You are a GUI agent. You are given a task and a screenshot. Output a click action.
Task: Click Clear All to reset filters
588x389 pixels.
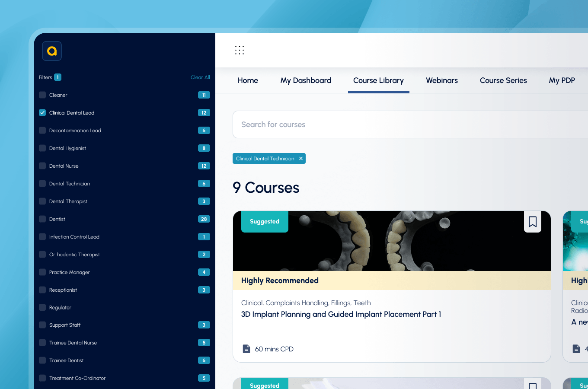(200, 77)
